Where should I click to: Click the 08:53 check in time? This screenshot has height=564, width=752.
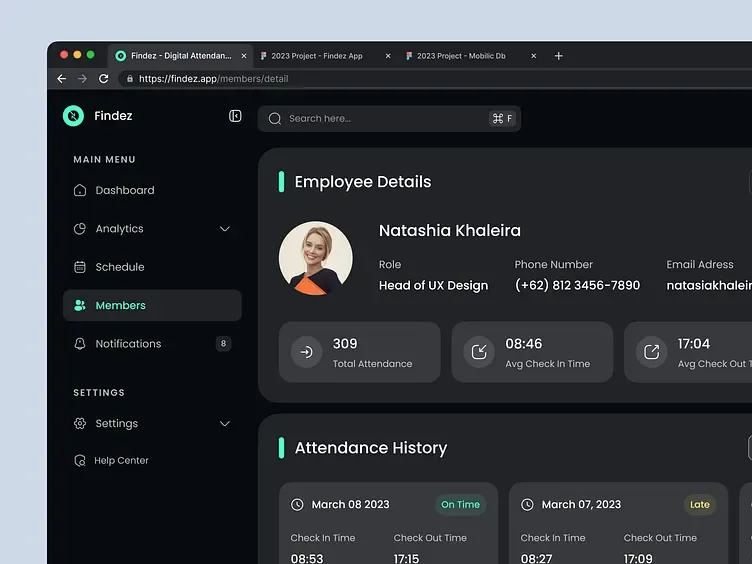tap(307, 559)
